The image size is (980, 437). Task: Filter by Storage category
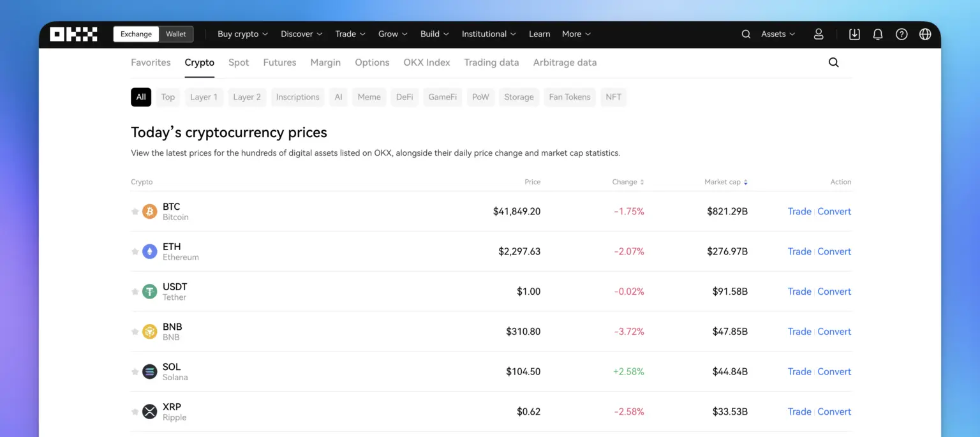(519, 97)
